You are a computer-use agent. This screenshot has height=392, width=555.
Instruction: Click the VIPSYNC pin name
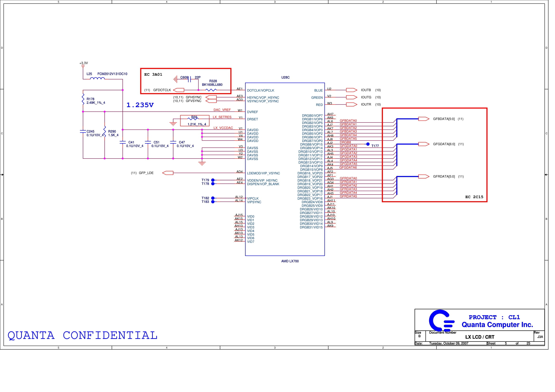click(x=254, y=202)
